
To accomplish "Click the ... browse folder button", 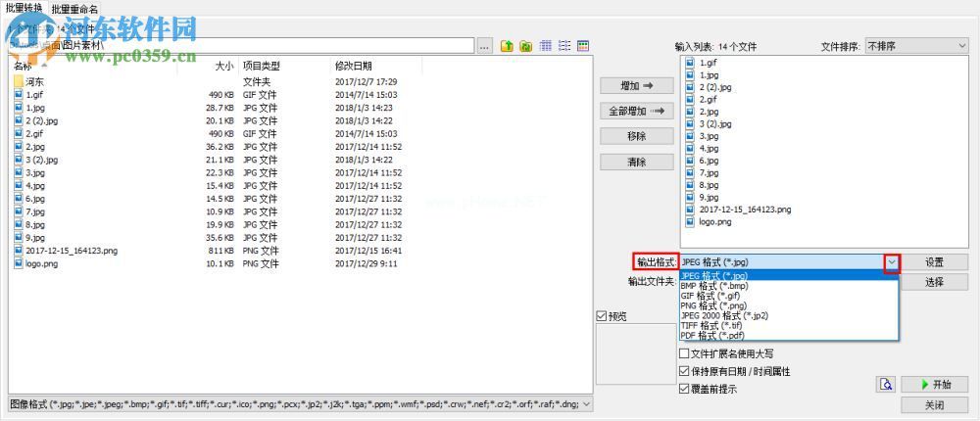I will 485,46.
